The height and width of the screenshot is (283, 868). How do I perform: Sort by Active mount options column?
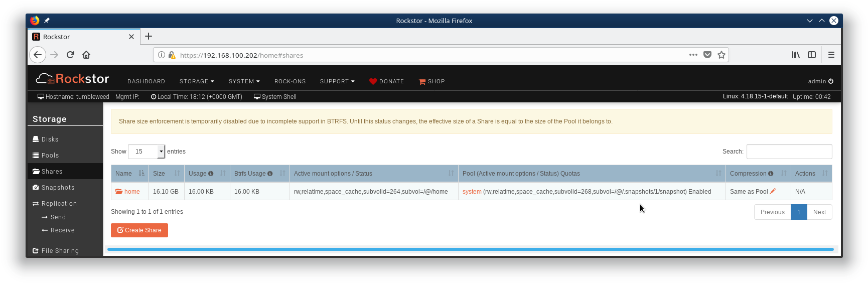click(373, 174)
